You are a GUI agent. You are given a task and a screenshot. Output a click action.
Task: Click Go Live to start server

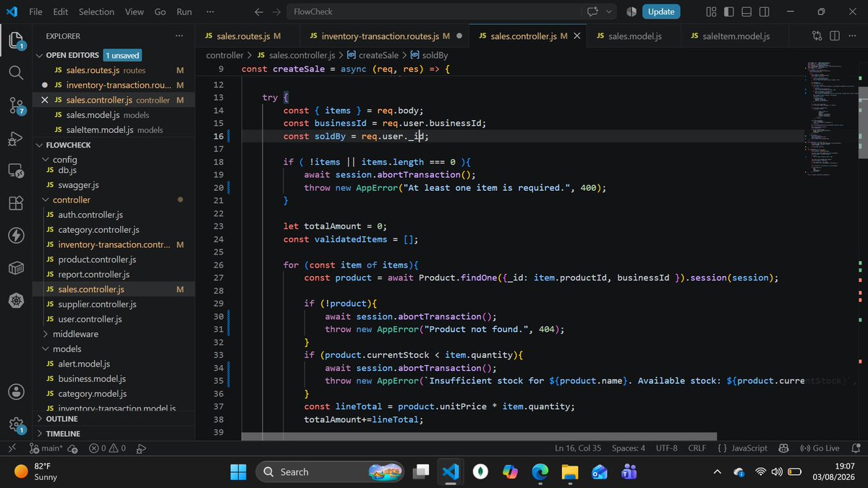820,448
